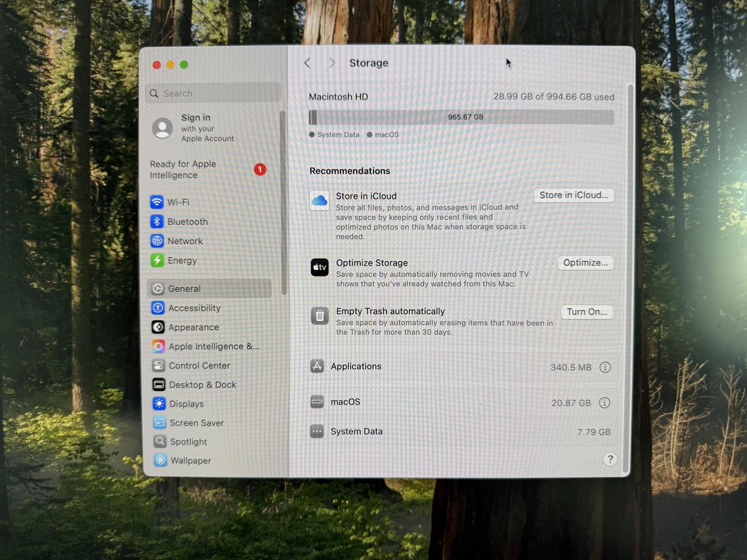
Task: Select the Control Center sidebar label
Action: pyautogui.click(x=200, y=366)
